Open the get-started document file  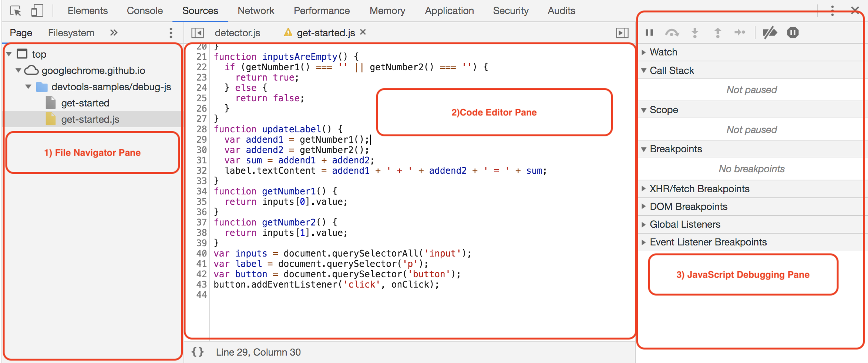[x=85, y=103]
